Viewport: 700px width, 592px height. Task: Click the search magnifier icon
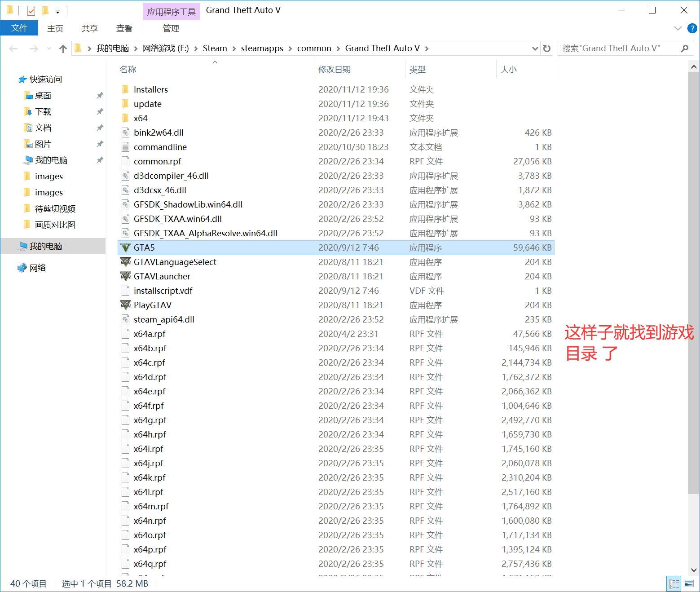tap(684, 49)
